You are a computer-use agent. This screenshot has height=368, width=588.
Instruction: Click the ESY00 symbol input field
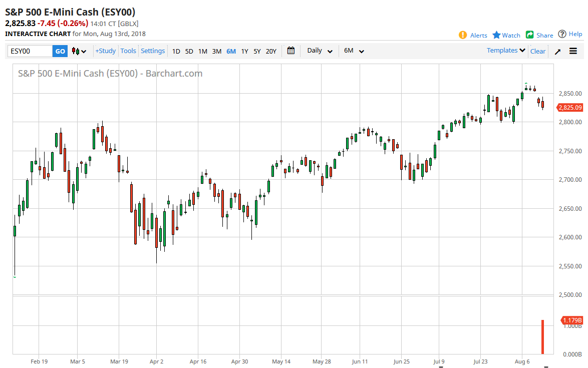pos(30,51)
